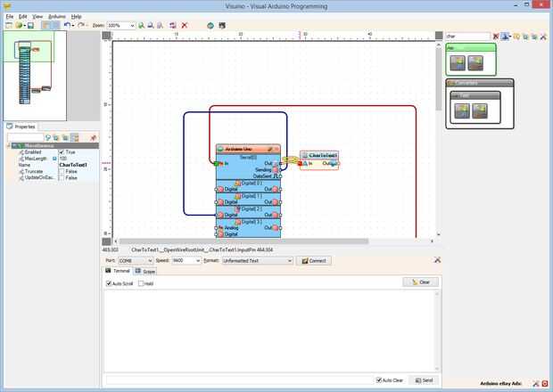This screenshot has width=553, height=392.
Task: Click the Open project toolbar icon
Action: pyautogui.click(x=19, y=25)
